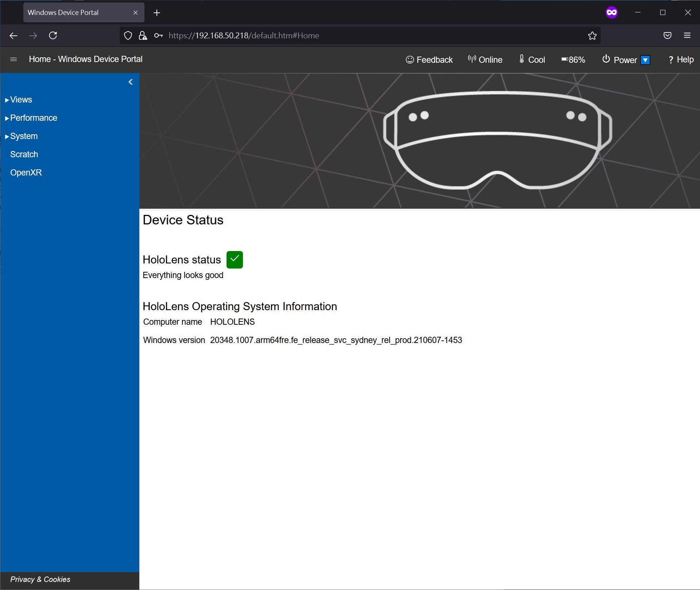Click the Computer name value HOLOLENS
Viewport: 700px width, 590px height.
tap(232, 322)
